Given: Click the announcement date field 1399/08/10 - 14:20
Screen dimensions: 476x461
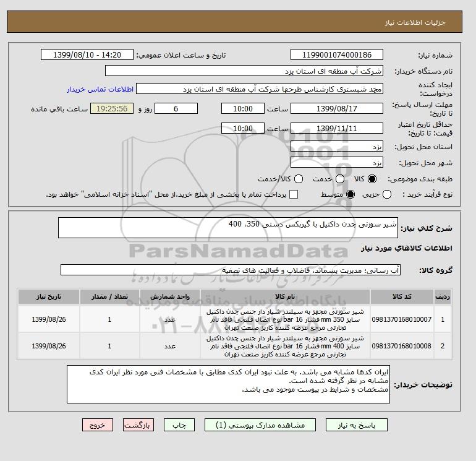Looking at the screenshot, I should pos(87,54).
